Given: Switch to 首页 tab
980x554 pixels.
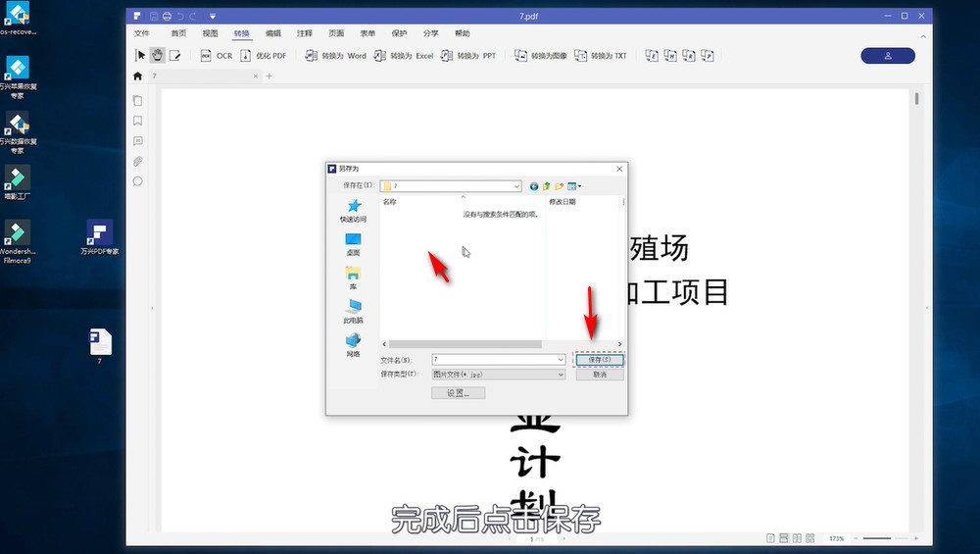Looking at the screenshot, I should coord(178,33).
